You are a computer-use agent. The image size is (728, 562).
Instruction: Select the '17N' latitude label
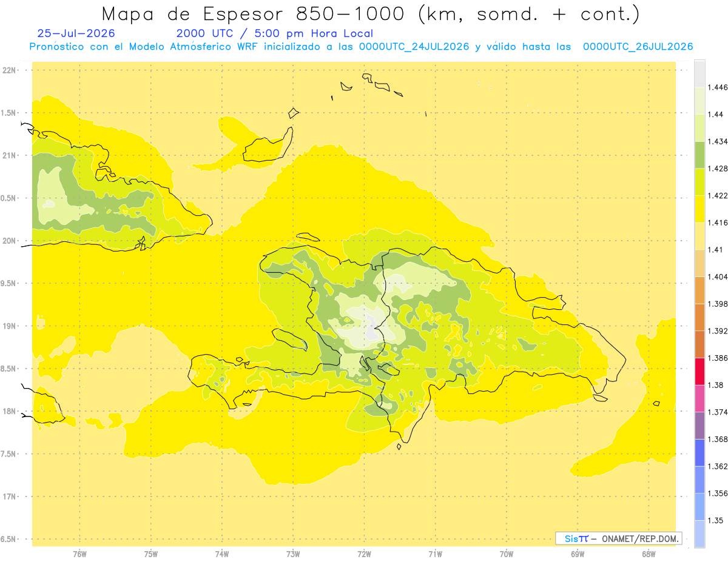point(8,497)
